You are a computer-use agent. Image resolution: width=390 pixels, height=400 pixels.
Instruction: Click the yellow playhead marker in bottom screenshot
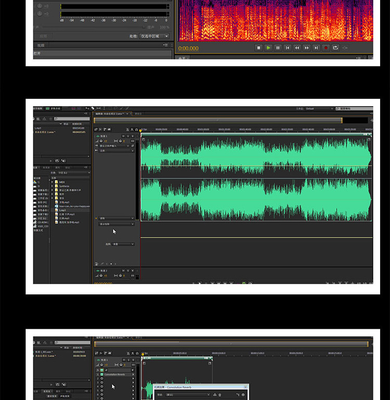click(x=143, y=354)
